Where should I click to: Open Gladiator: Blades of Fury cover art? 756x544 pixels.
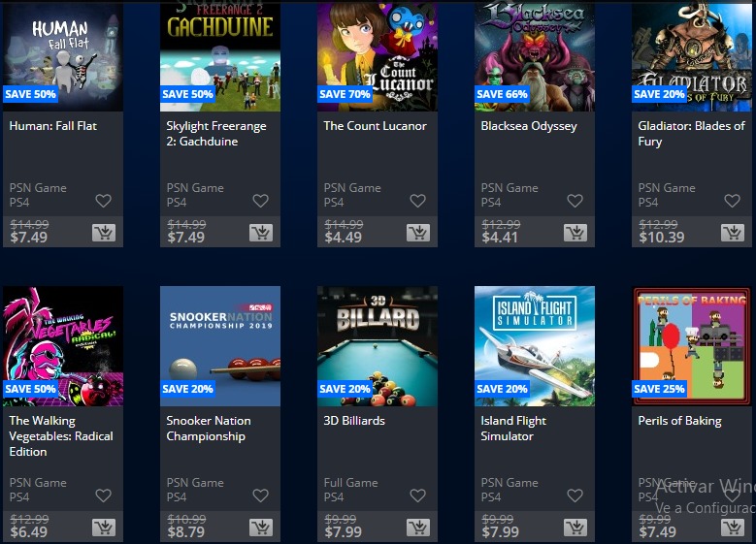coord(692,57)
